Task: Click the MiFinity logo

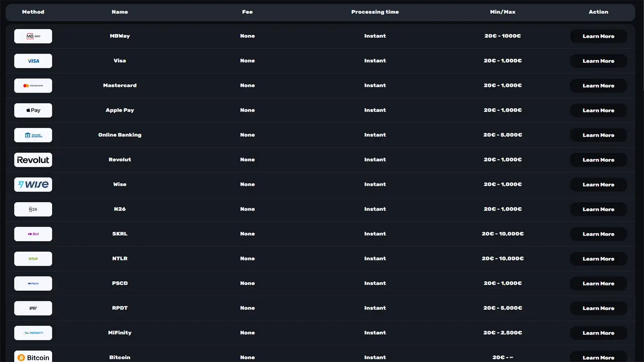Action: [x=33, y=333]
